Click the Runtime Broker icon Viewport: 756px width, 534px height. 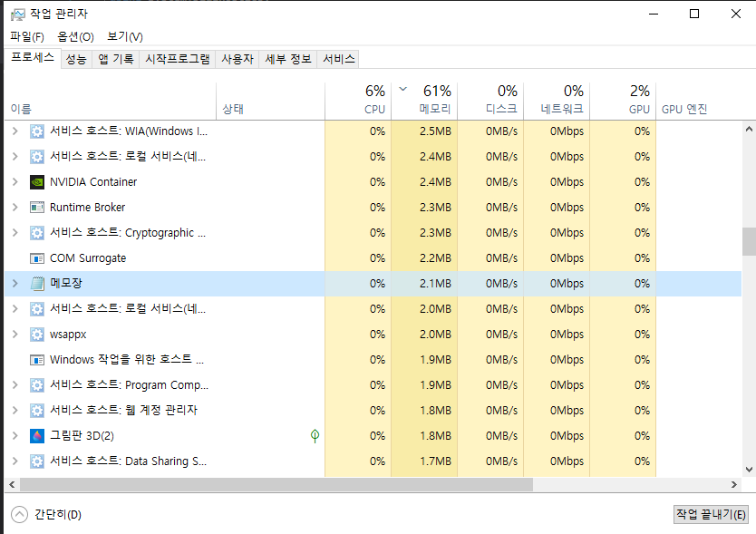37,208
